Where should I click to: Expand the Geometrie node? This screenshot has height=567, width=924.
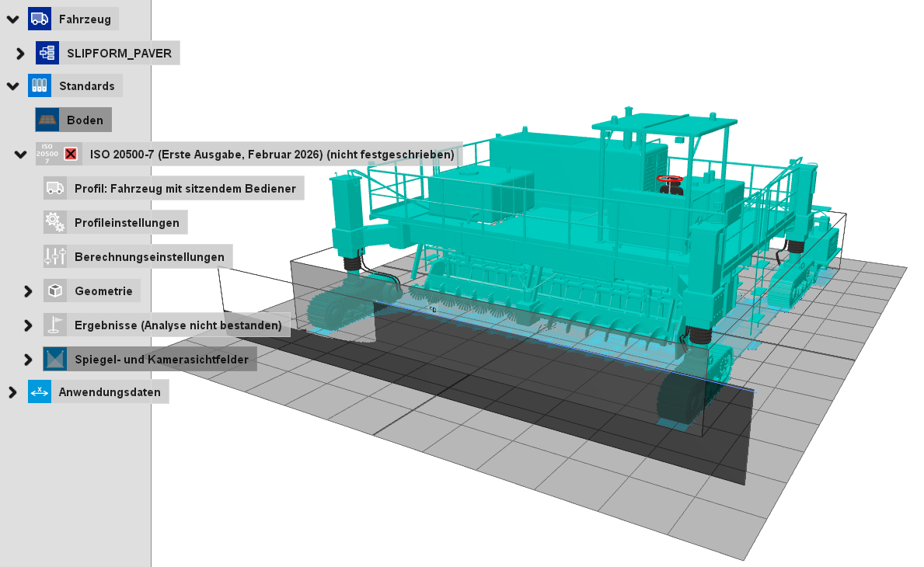pyautogui.click(x=28, y=291)
